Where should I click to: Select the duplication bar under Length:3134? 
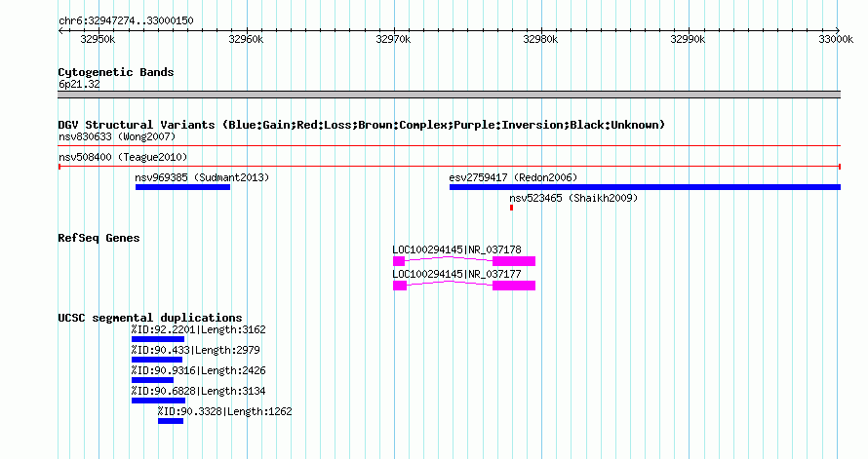(x=158, y=401)
